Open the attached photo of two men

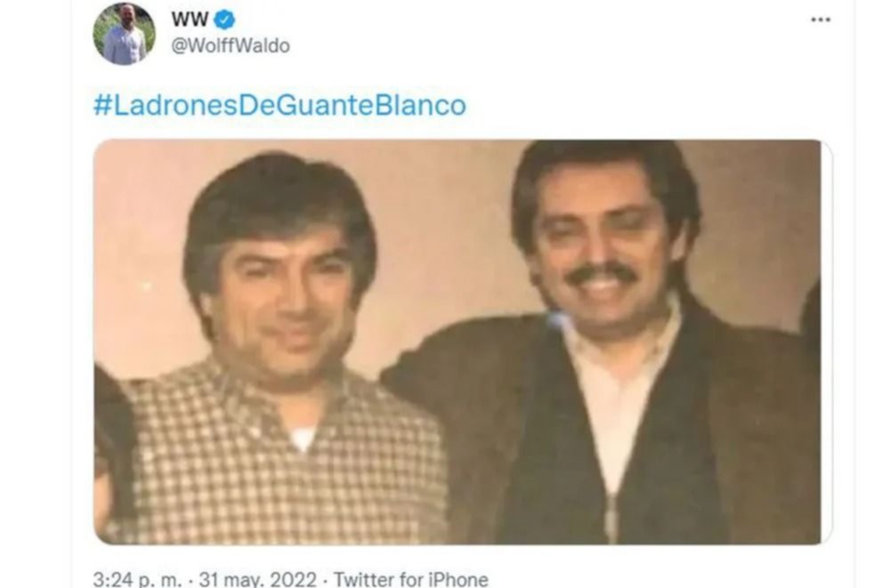458,342
